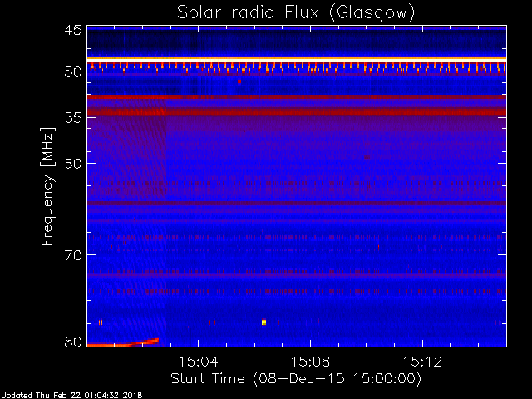Click the 55 MHz frequency tick label

pyautogui.click(x=73, y=118)
